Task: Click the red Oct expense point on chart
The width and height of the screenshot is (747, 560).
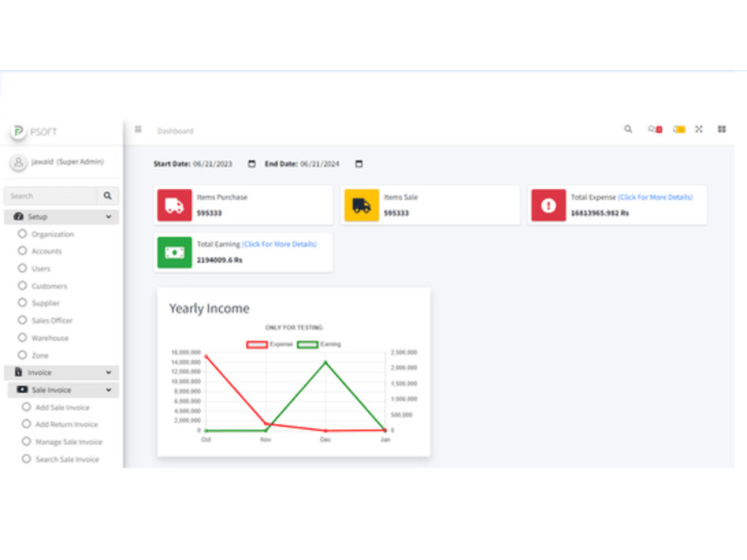Action: click(x=206, y=356)
